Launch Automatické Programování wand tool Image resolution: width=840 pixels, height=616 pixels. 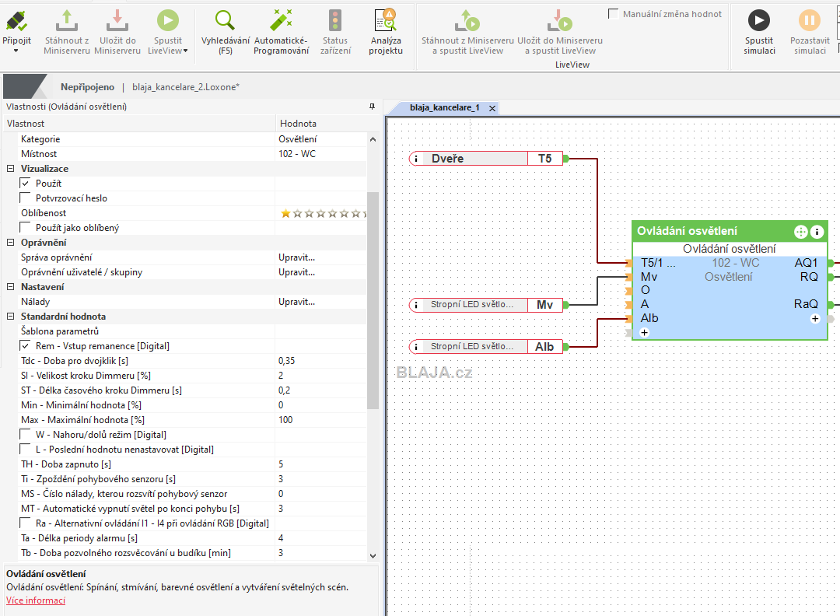pyautogui.click(x=282, y=21)
